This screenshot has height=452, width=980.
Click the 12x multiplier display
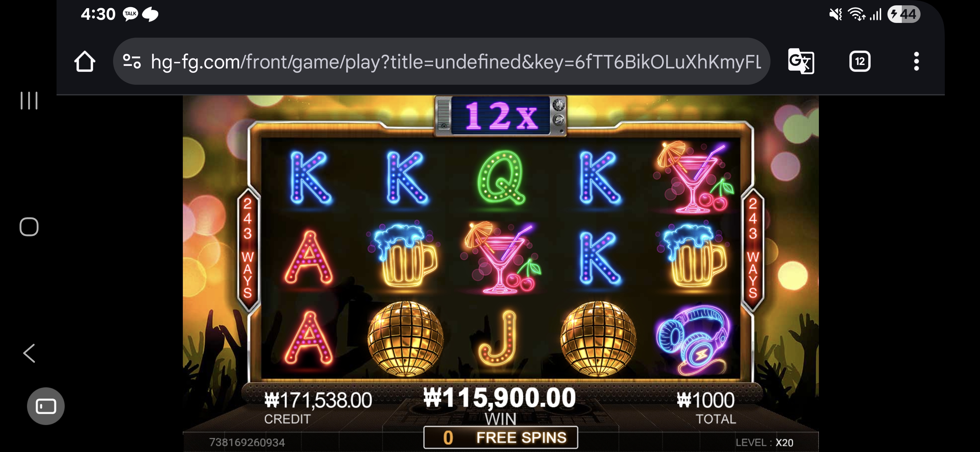click(501, 116)
